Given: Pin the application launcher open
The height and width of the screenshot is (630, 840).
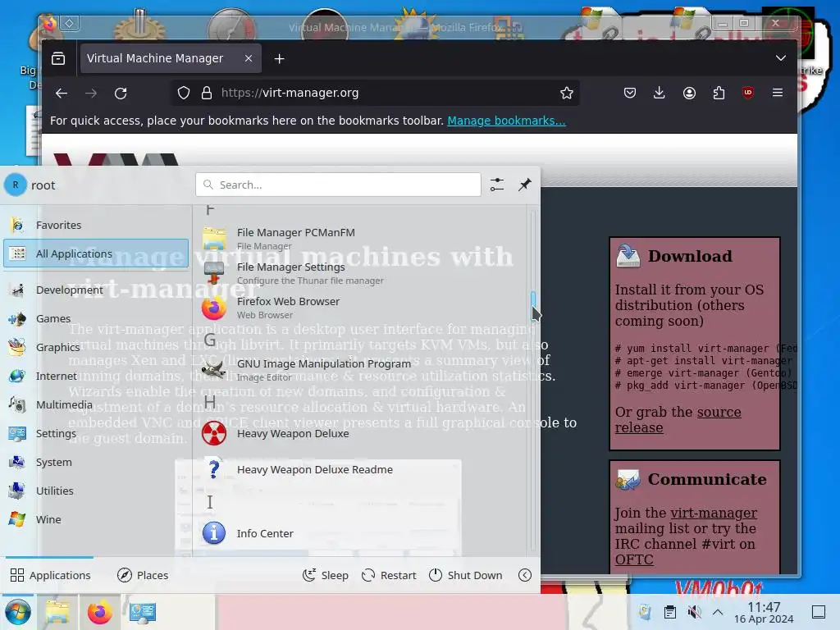Looking at the screenshot, I should [524, 185].
